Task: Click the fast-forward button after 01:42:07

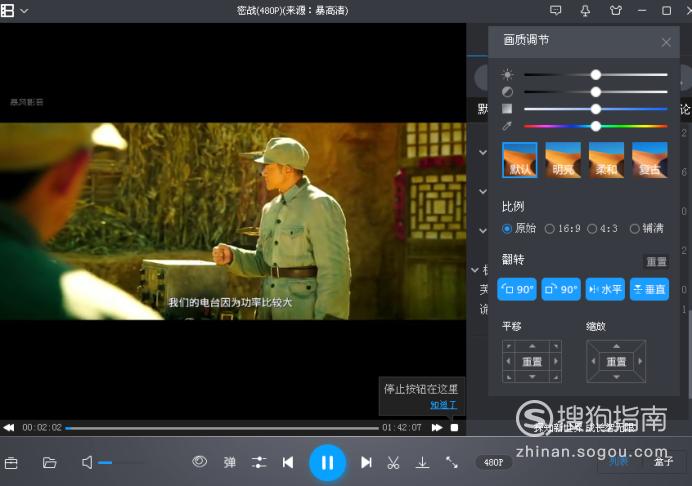Action: [x=437, y=427]
